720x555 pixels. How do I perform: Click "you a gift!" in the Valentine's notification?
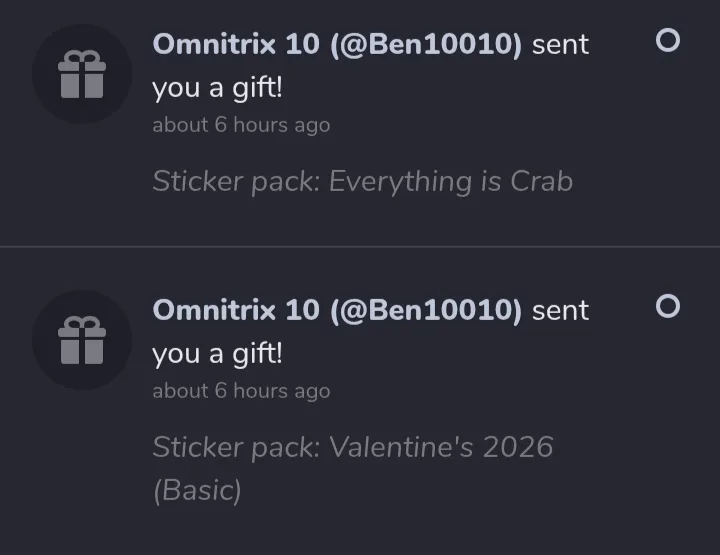tap(217, 354)
